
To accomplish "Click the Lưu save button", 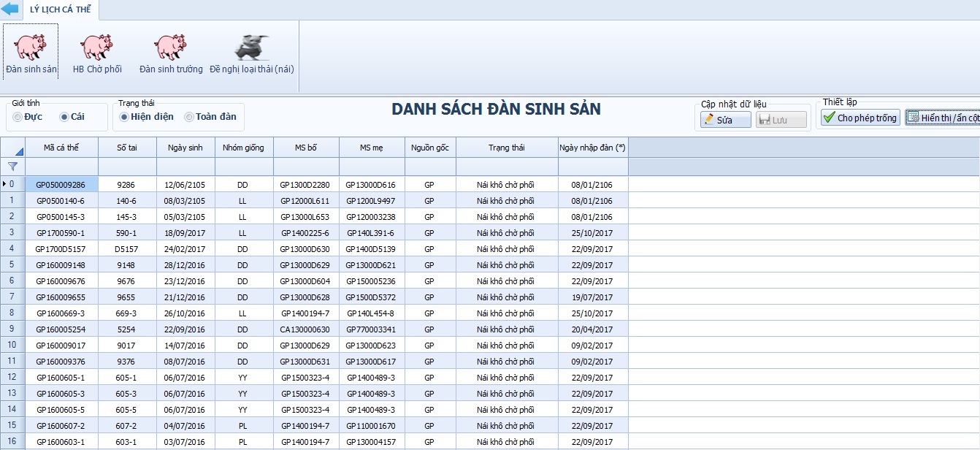I will tap(781, 120).
